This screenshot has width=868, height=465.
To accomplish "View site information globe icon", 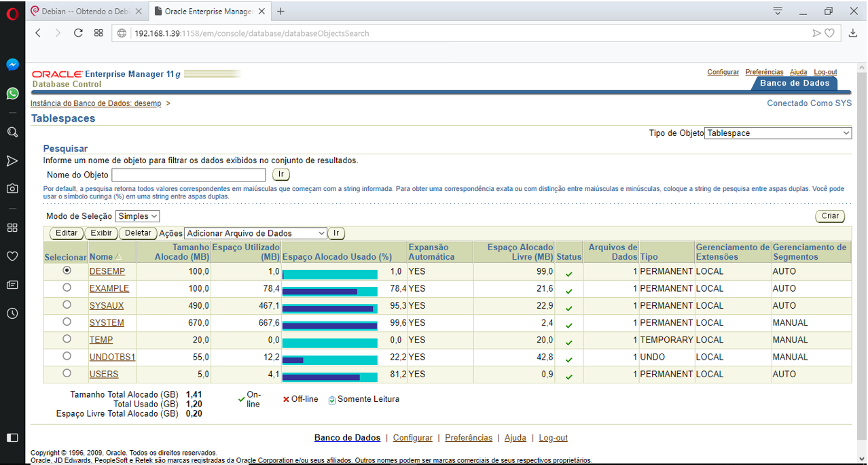I will pyautogui.click(x=122, y=33).
